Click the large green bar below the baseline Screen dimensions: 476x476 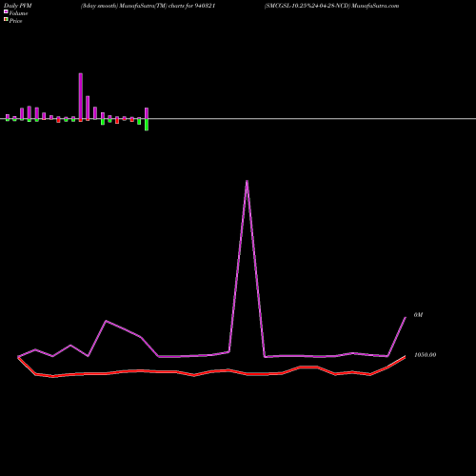point(147,125)
